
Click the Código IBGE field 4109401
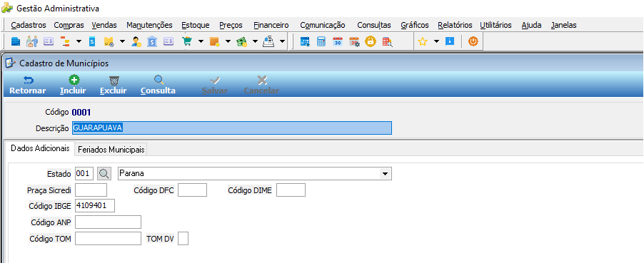(95, 206)
